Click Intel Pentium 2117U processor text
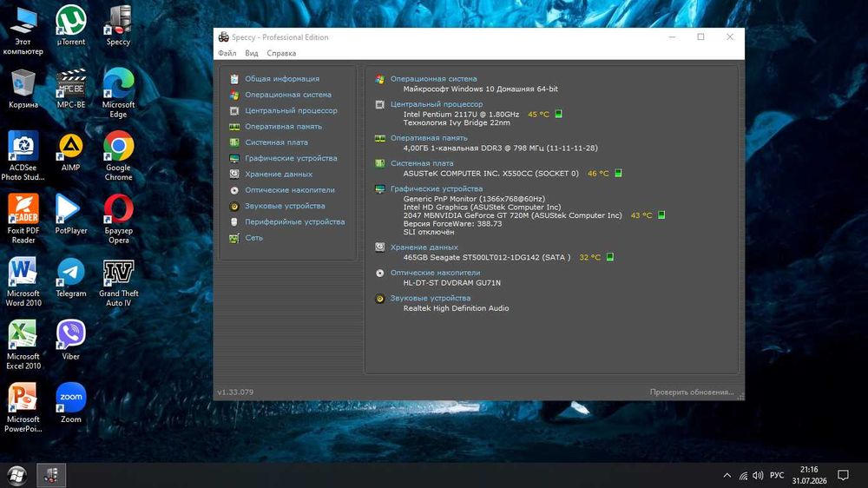Viewport: 868px width, 488px height. 461,114
